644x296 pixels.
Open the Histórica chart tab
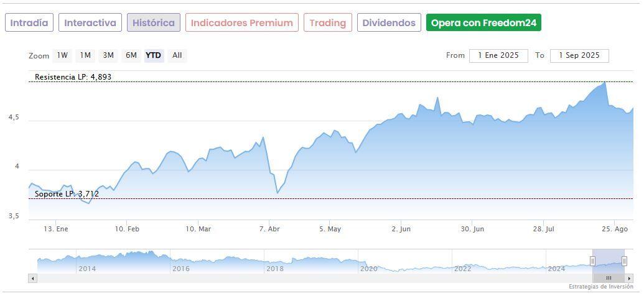[x=154, y=23]
